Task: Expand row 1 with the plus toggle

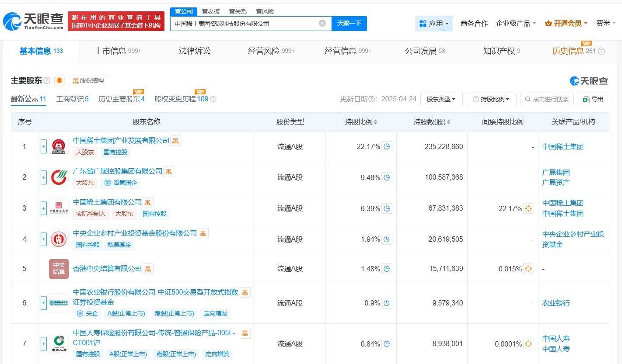Action: 43,146
